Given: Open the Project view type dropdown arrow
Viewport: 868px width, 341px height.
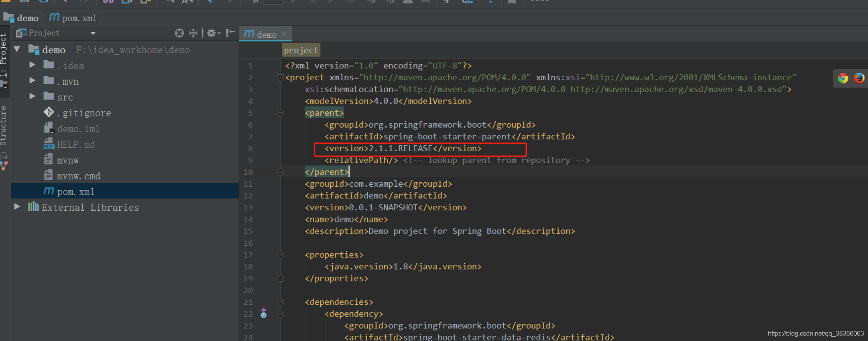Looking at the screenshot, I should 93,33.
